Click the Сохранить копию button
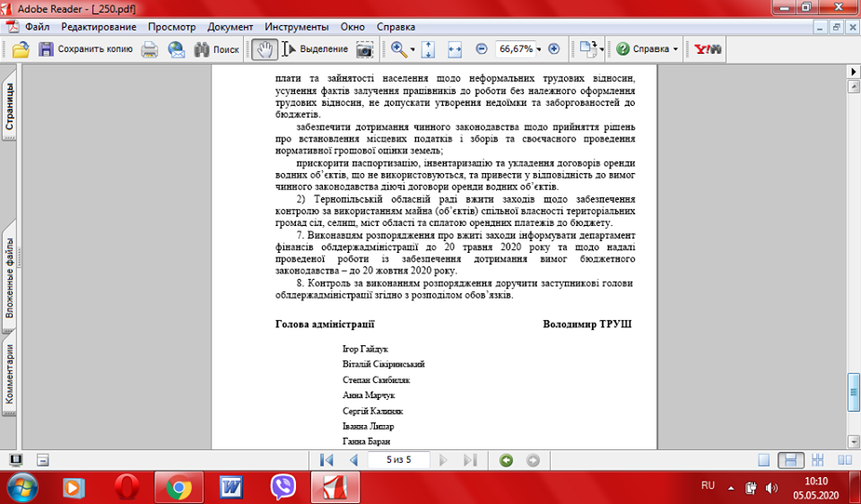This screenshot has height=504, width=861. pos(84,49)
